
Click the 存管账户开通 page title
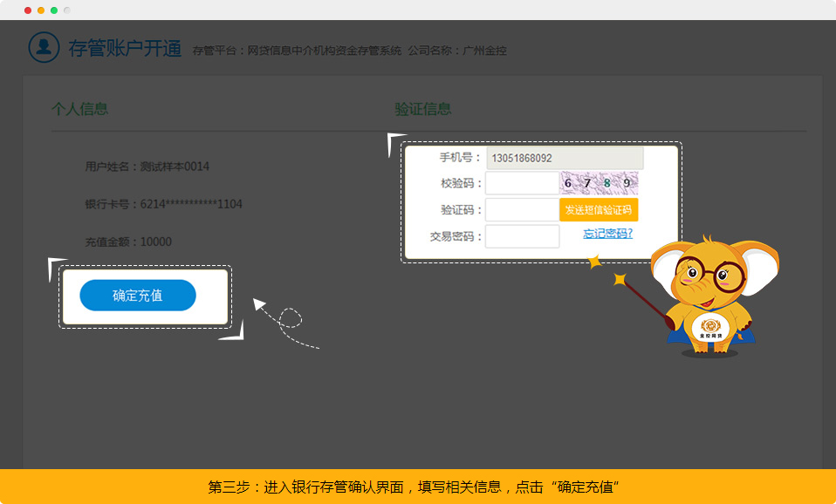pyautogui.click(x=125, y=49)
